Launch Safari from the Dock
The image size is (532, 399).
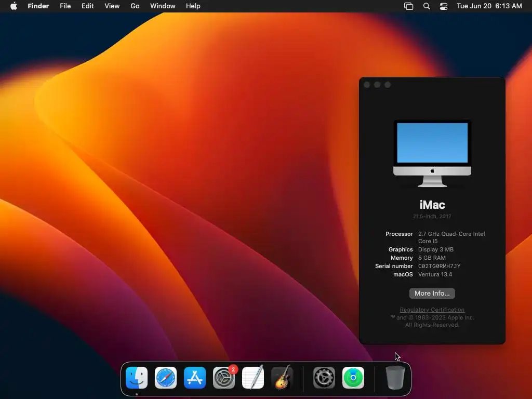(166, 378)
